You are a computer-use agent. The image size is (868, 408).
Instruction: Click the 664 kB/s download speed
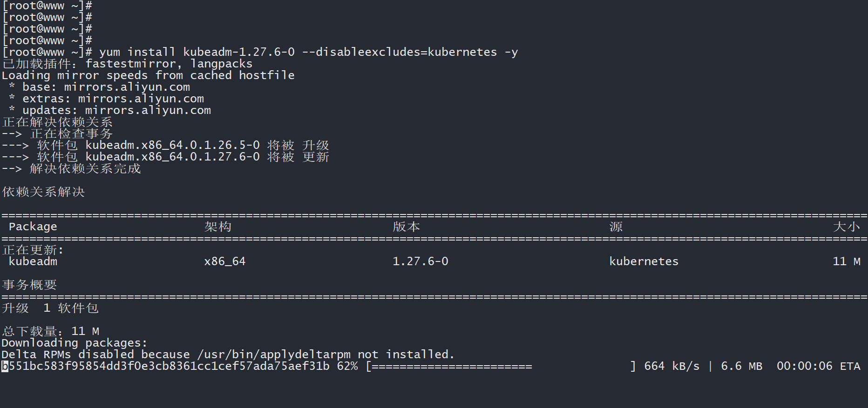click(x=671, y=367)
